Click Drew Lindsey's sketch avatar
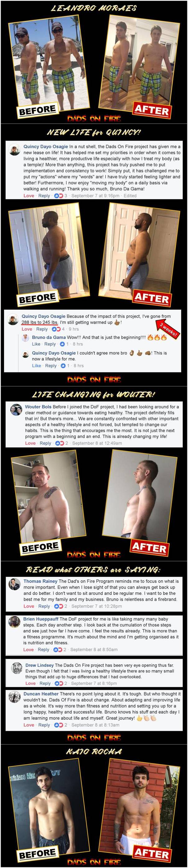Screen dimensions: 188x868 (x=17, y=668)
